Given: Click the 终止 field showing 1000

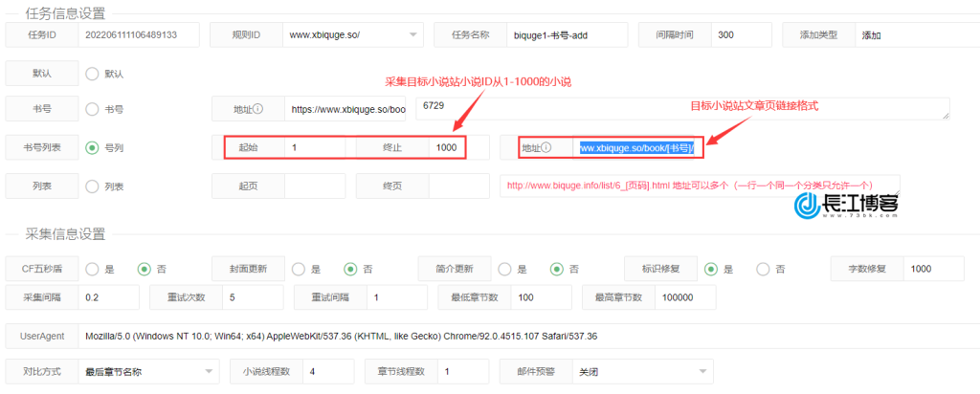Looking at the screenshot, I should [x=448, y=147].
